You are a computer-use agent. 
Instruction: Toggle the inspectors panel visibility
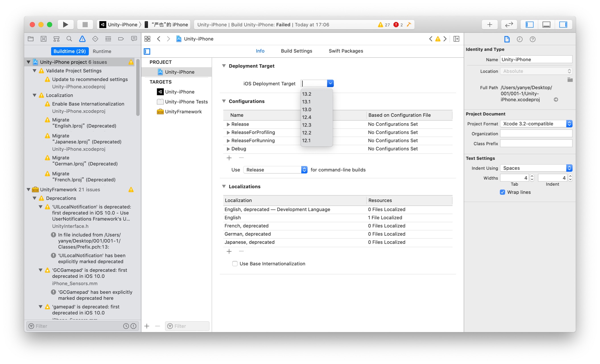click(x=563, y=25)
